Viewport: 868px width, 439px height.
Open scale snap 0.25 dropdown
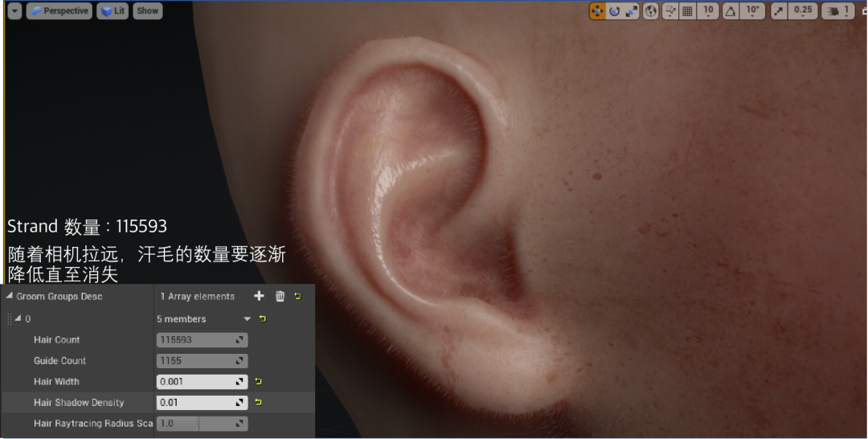click(803, 11)
